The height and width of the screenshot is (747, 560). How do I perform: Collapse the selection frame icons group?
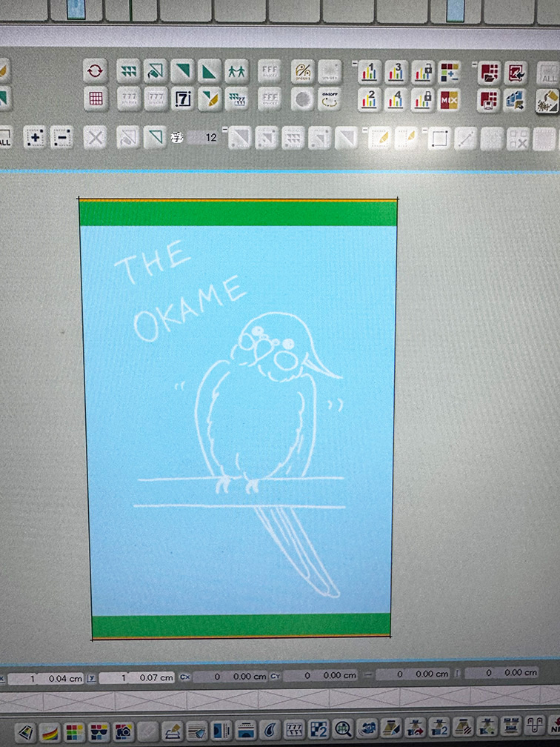click(x=424, y=130)
